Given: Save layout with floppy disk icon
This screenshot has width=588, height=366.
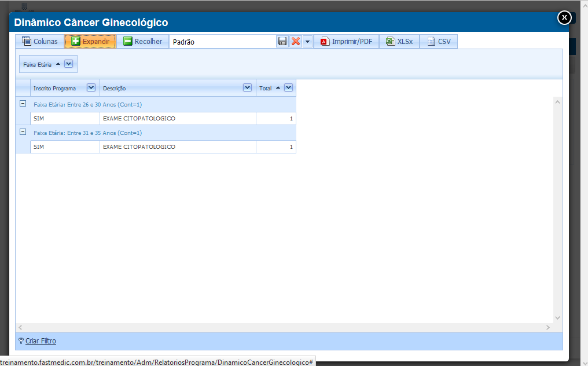Looking at the screenshot, I should [282, 41].
